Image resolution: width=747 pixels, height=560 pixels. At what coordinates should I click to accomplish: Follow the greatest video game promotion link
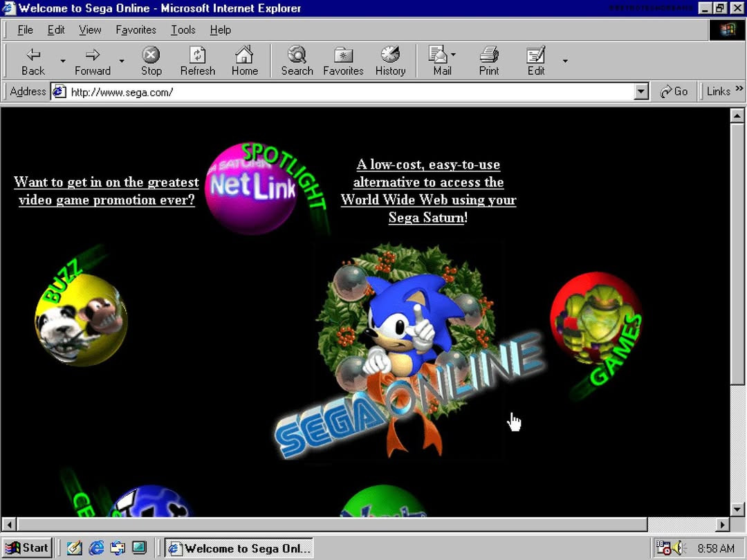[107, 191]
